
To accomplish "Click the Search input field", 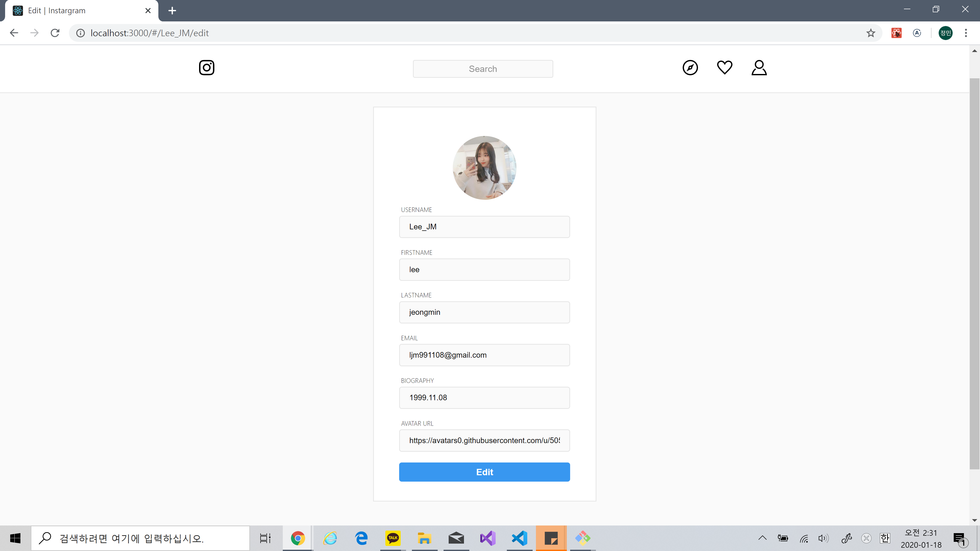I will pos(482,69).
